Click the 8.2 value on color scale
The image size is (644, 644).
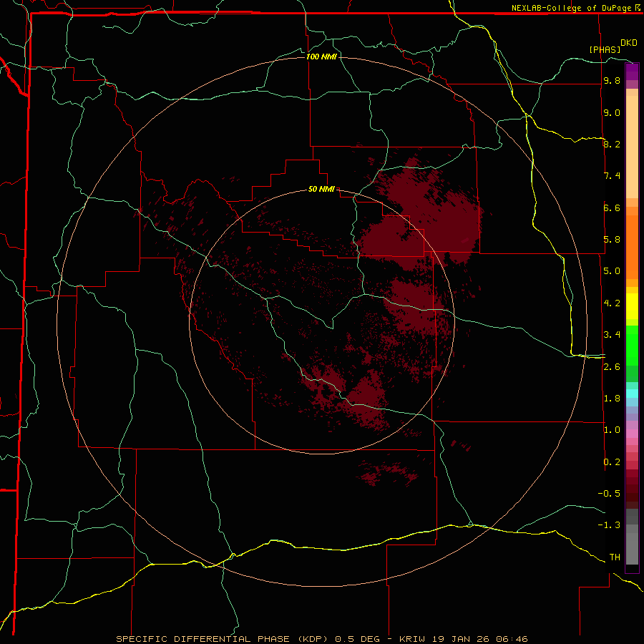pos(612,144)
